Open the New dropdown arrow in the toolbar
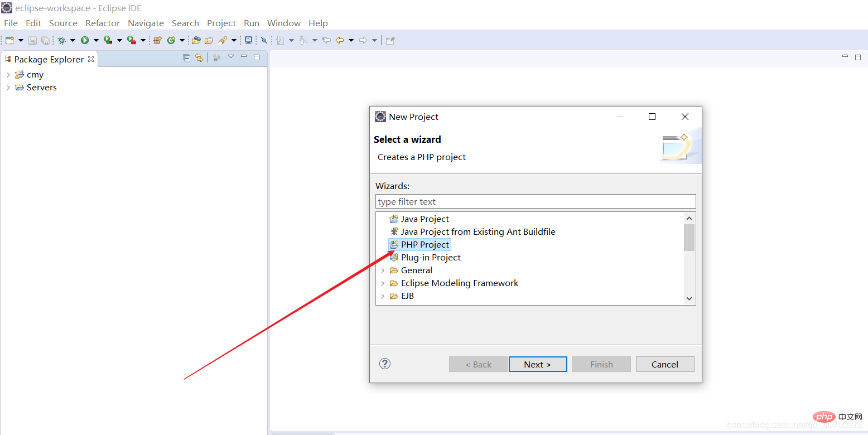Screen dimensions: 868x435 coord(21,40)
